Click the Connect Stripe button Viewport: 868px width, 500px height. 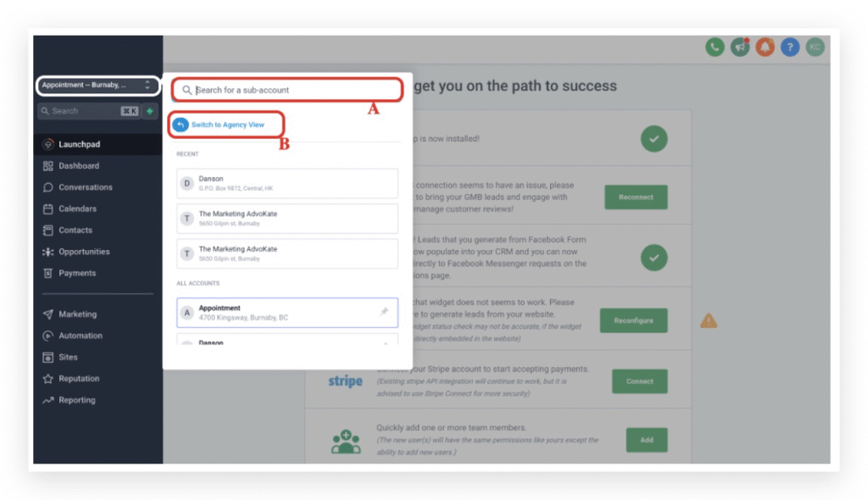coord(639,381)
